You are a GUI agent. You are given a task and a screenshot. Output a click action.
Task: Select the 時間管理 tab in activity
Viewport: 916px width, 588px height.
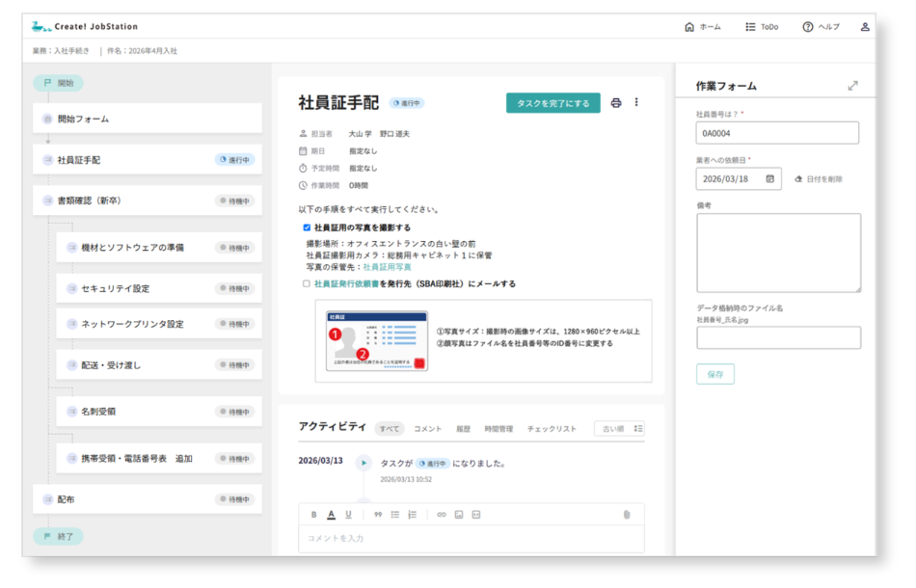coord(498,428)
